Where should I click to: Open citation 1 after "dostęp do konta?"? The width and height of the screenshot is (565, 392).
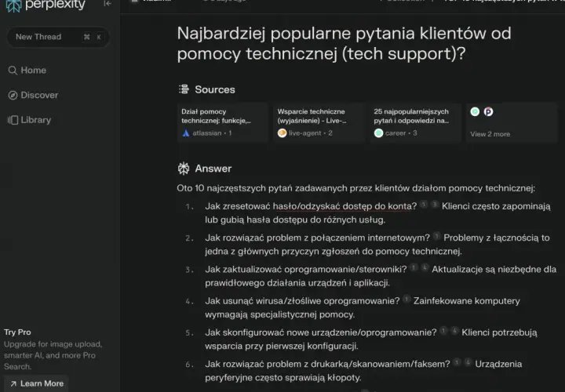coord(424,205)
